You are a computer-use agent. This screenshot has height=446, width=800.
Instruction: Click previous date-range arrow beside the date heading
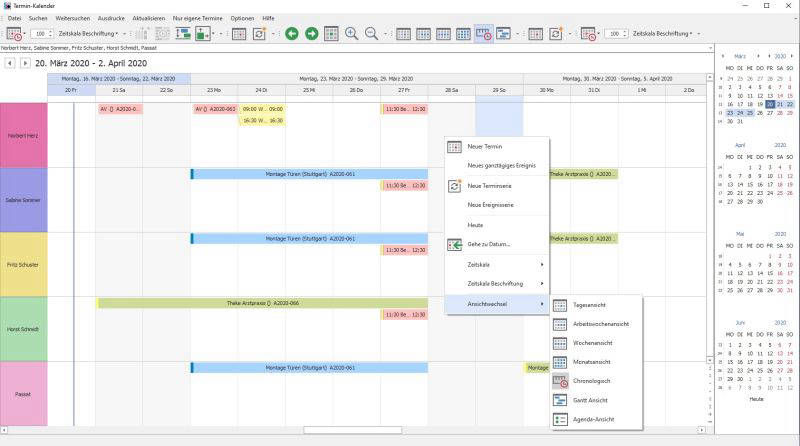click(11, 63)
